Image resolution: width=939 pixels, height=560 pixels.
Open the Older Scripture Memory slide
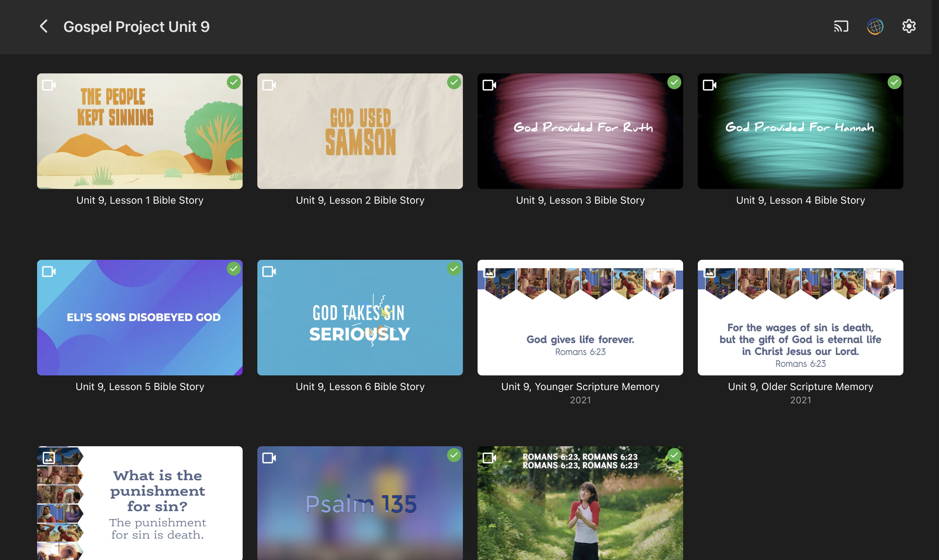801,318
